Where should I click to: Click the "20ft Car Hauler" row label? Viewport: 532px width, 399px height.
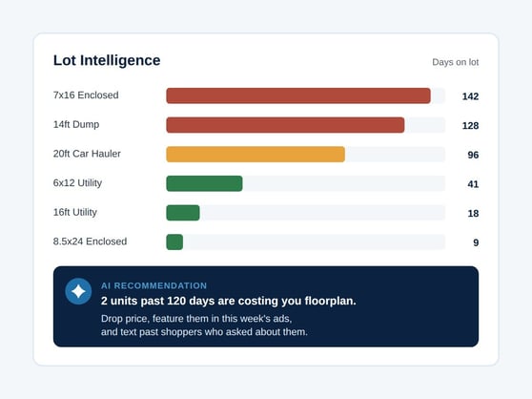87,154
